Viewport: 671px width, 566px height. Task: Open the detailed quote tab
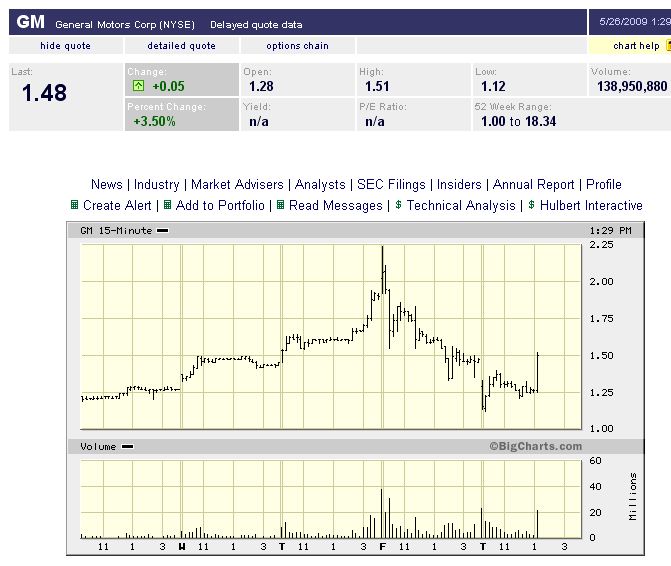[181, 46]
